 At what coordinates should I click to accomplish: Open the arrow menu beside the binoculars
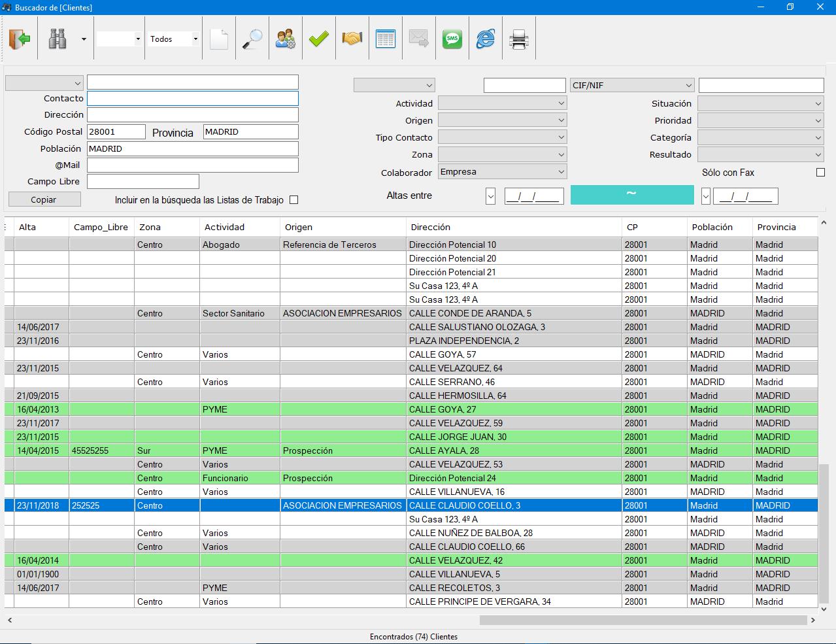click(84, 39)
